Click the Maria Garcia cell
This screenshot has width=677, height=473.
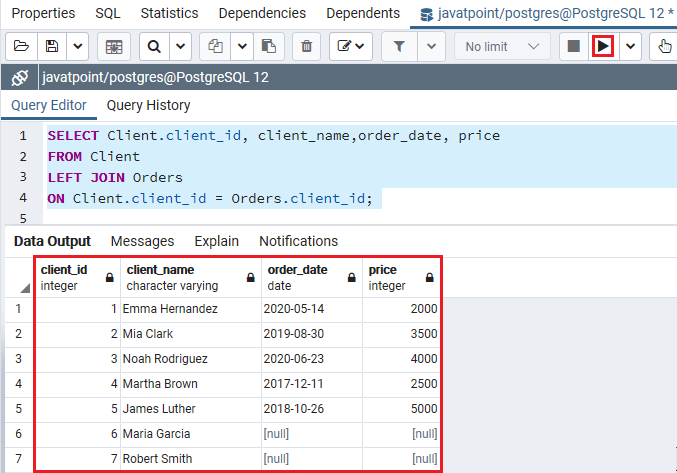point(191,434)
